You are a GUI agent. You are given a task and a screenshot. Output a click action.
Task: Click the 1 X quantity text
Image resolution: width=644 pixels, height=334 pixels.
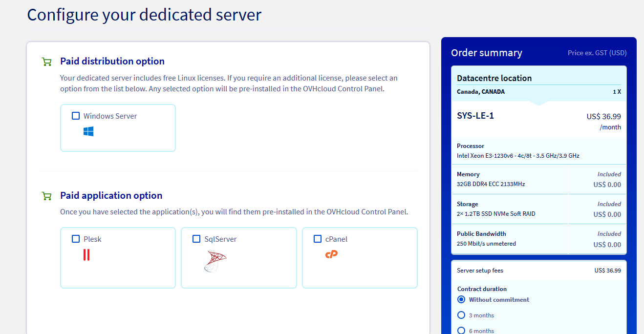pos(617,92)
